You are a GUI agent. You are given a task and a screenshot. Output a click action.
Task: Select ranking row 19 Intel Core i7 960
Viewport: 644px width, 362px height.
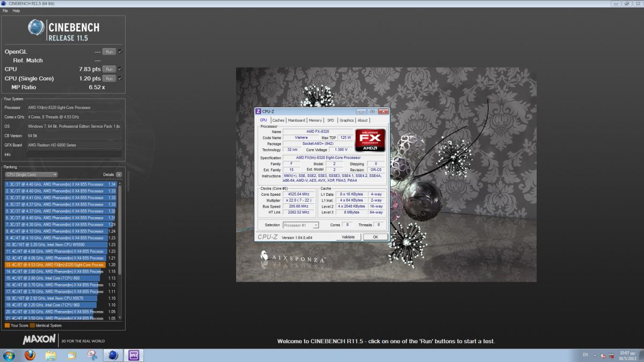point(61,305)
